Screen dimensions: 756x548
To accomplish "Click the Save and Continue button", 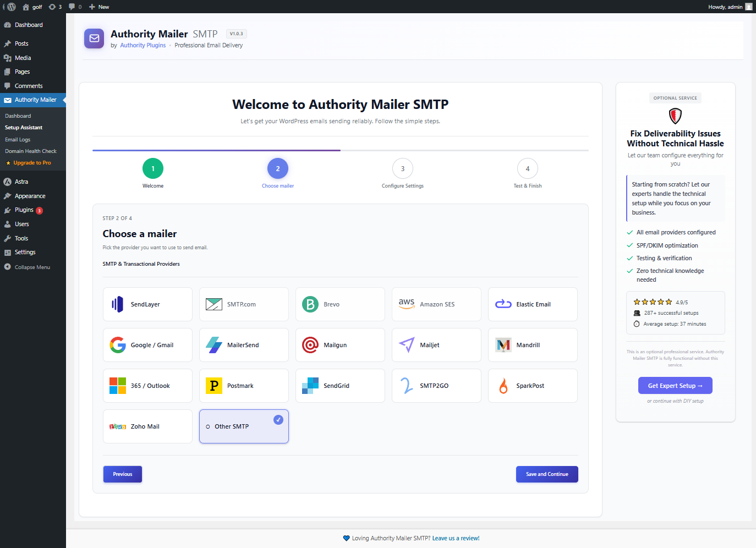I will point(547,474).
